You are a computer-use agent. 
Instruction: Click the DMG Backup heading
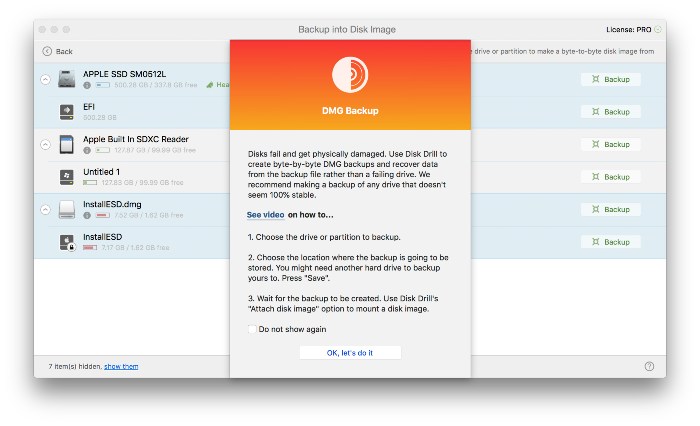pyautogui.click(x=350, y=111)
